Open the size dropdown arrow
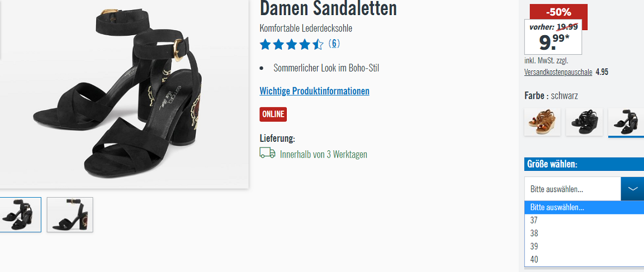Viewport: 644px width, 272px height. (x=632, y=189)
